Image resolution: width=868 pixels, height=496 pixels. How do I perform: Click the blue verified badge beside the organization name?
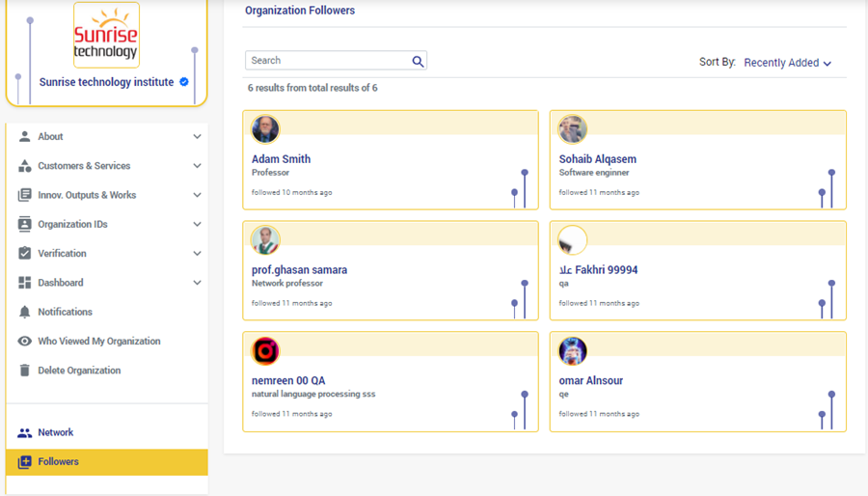point(184,82)
